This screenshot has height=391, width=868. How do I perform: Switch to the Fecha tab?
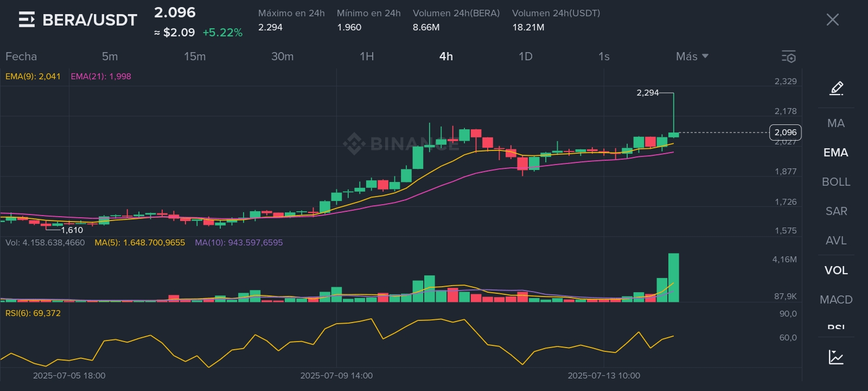coord(21,56)
